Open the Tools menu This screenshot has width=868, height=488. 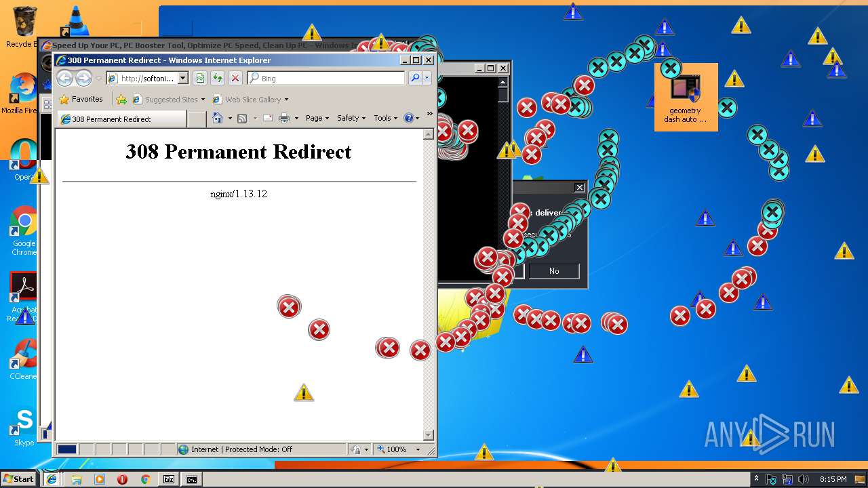coord(386,118)
